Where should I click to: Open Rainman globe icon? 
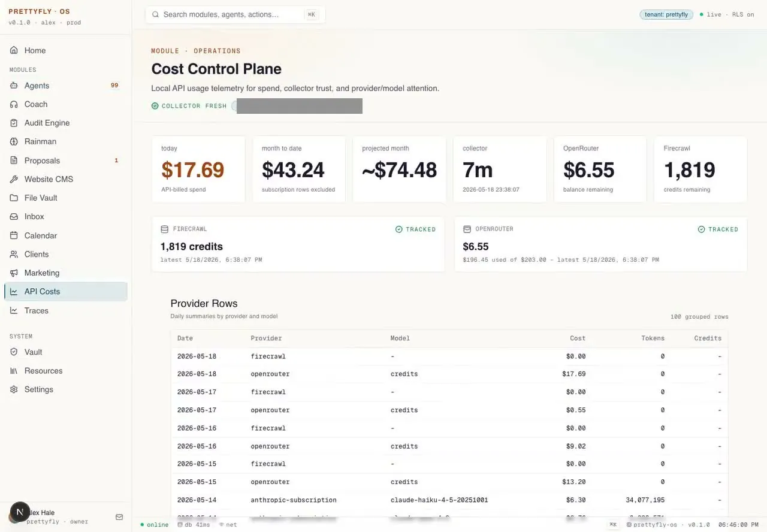pos(14,141)
